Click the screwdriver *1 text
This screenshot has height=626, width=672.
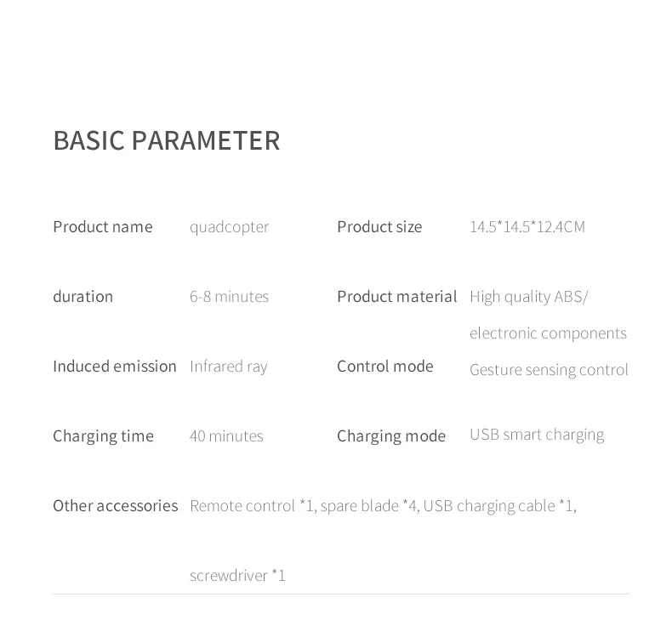pyautogui.click(x=237, y=576)
